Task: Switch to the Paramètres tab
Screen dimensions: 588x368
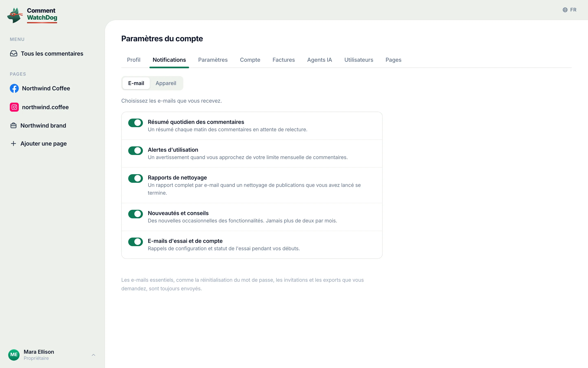Action: click(x=213, y=60)
